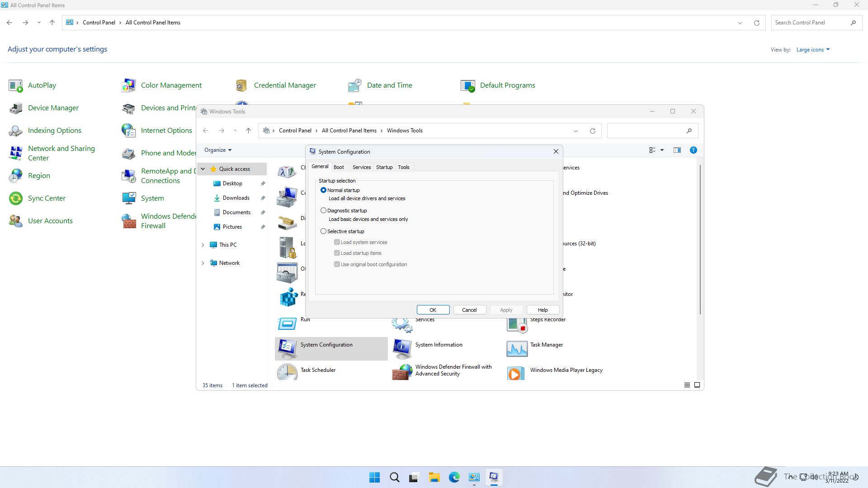This screenshot has height=488, width=868.
Task: Open recent locations dropdown in Control Panel
Action: (x=39, y=23)
